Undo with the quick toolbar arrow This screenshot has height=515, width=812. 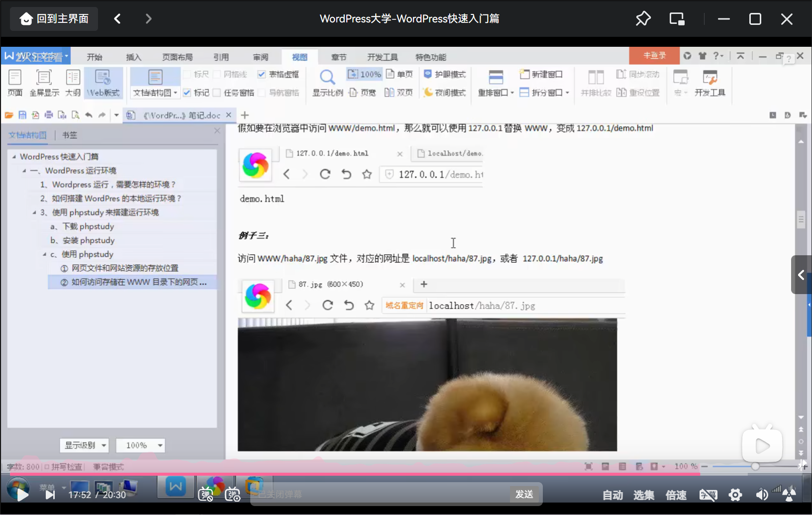click(89, 115)
